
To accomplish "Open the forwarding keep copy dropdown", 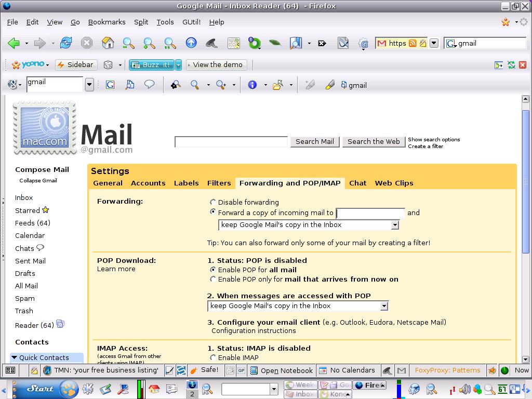I will (x=309, y=224).
